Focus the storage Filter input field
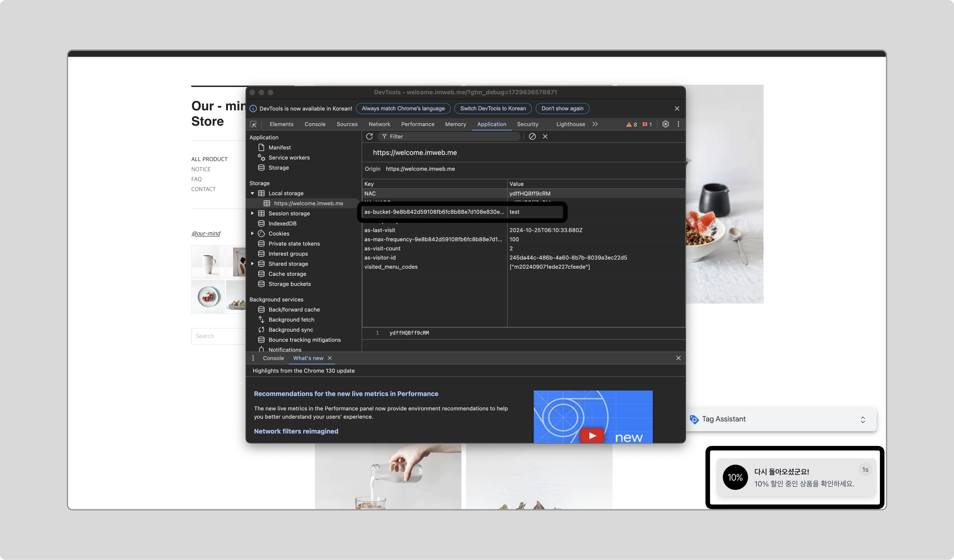954x560 pixels. pyautogui.click(x=449, y=137)
